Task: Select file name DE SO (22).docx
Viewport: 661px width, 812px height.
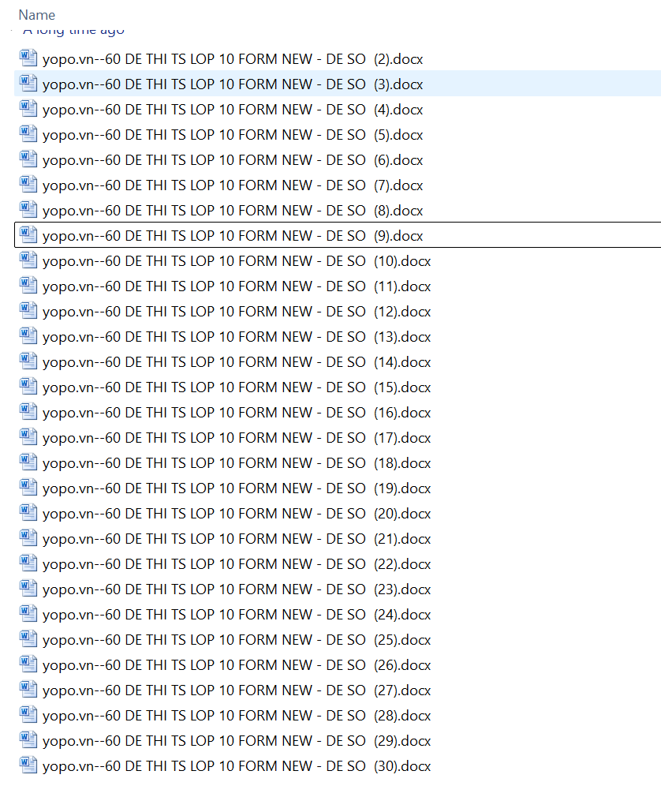Action: tap(237, 564)
